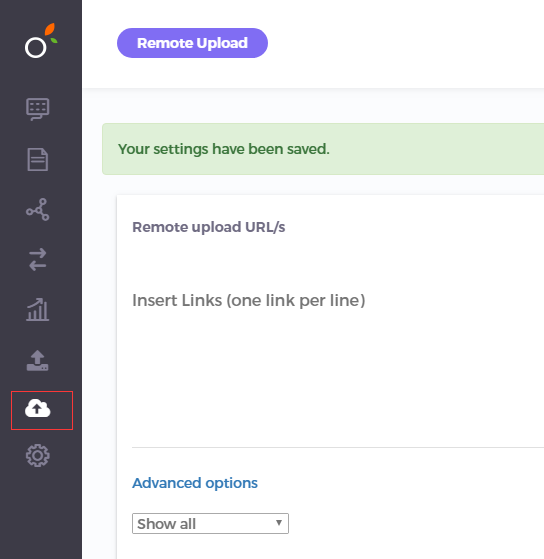544x559 pixels.
Task: View the statistics bar chart icon
Action: click(37, 309)
